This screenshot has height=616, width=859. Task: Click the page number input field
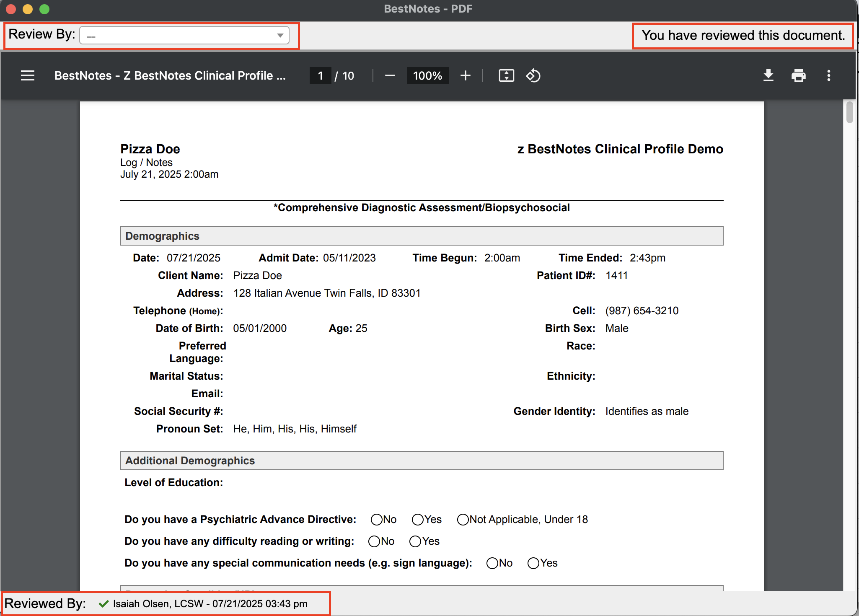coord(321,75)
